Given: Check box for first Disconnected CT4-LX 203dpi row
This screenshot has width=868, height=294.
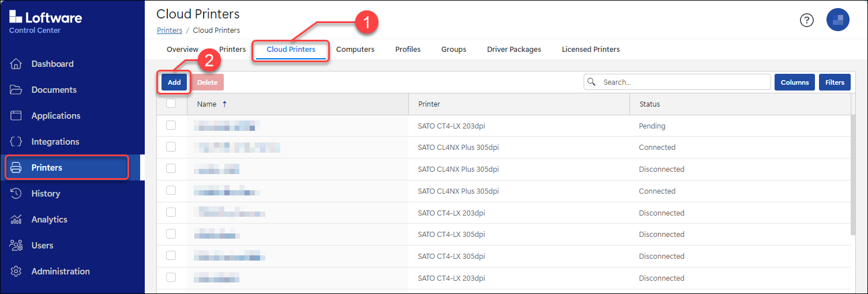Looking at the screenshot, I should pyautogui.click(x=171, y=212).
